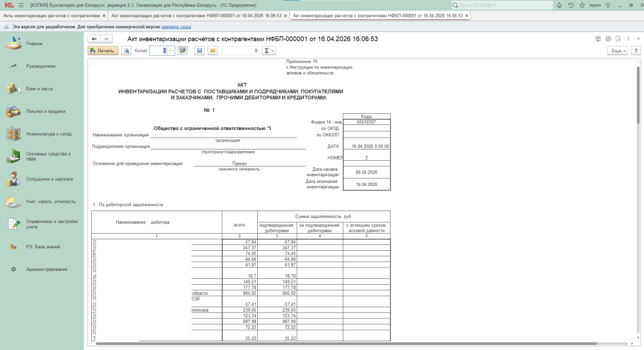The width and height of the screenshot is (644, 350).
Task: Increase copies with the spinner arrow
Action: pyautogui.click(x=172, y=49)
